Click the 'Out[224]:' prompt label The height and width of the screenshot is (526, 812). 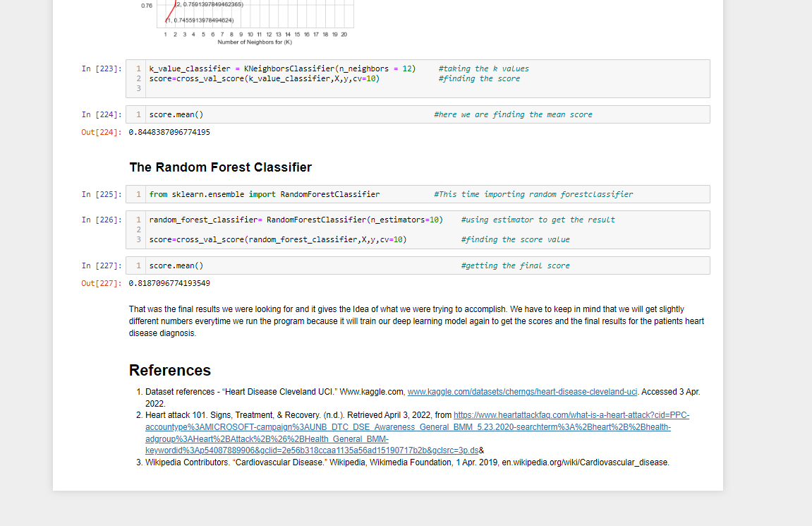tap(102, 132)
